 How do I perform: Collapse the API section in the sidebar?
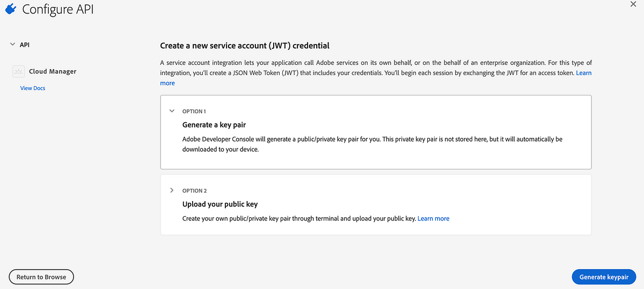click(x=12, y=45)
